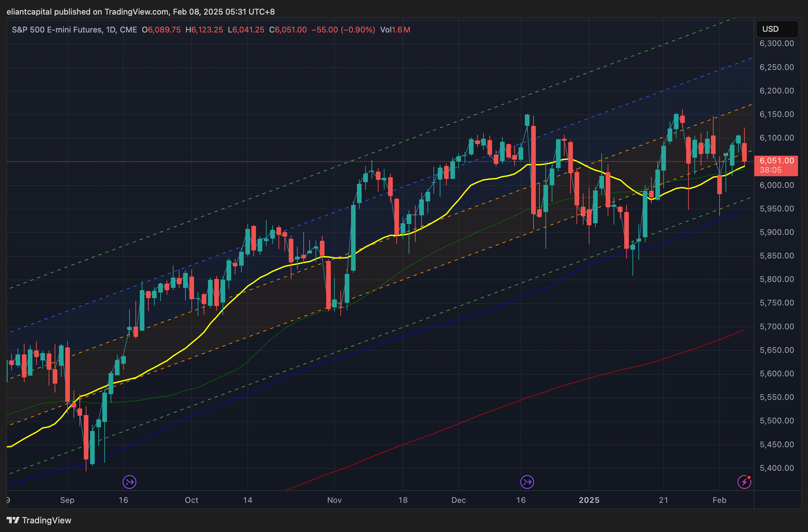Click the 6,300.00 price axis label
The image size is (808, 532).
point(777,43)
